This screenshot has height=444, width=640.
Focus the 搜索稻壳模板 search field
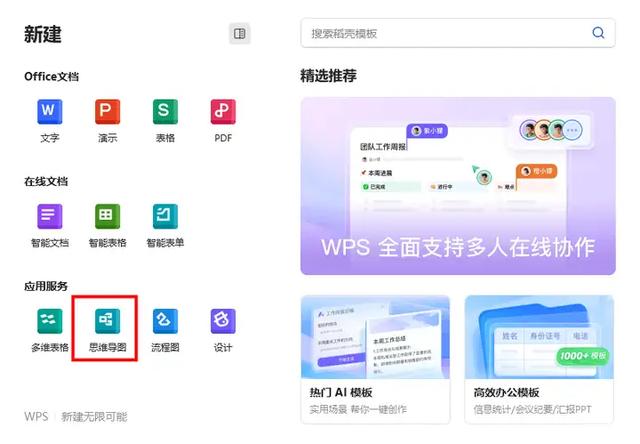[x=458, y=33]
